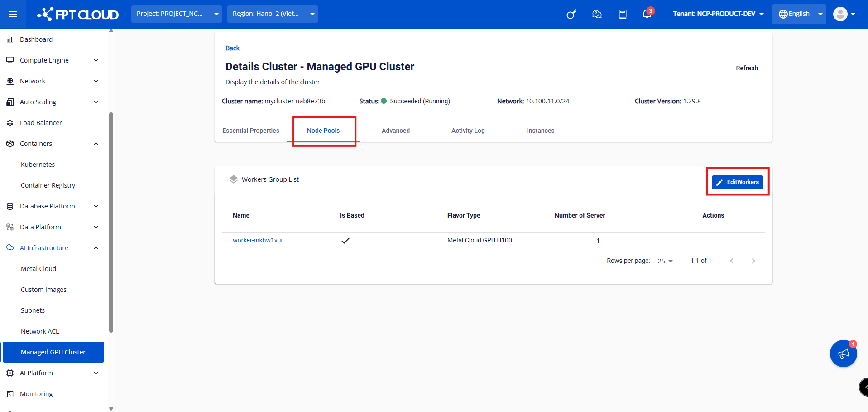The width and height of the screenshot is (868, 412).
Task: Open the hamburger navigation menu
Action: click(13, 14)
